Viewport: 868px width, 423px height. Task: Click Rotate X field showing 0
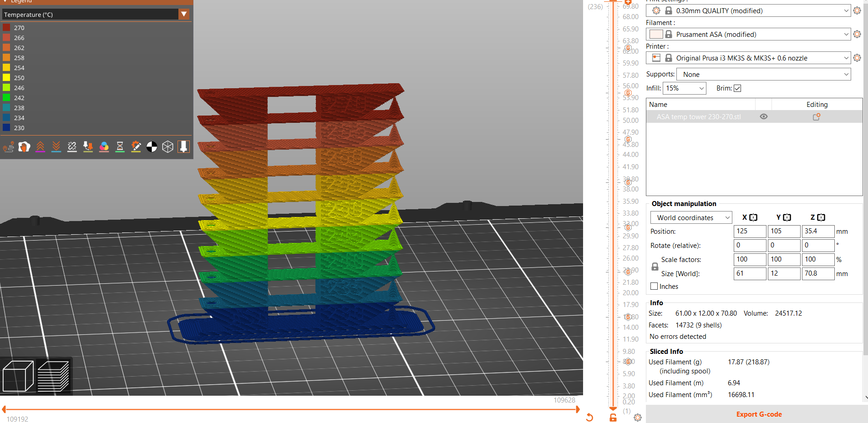tap(750, 245)
